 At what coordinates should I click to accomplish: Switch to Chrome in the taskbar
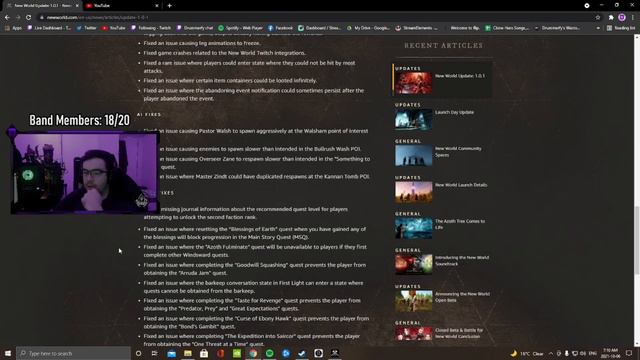click(x=253, y=353)
